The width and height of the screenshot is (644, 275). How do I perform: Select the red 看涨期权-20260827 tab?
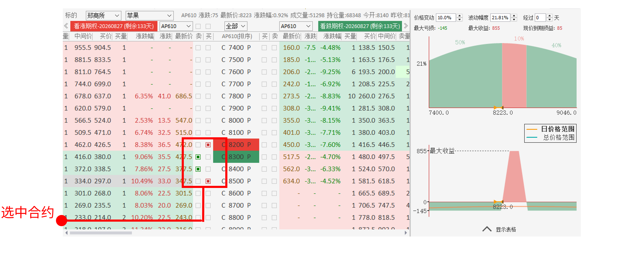[114, 26]
